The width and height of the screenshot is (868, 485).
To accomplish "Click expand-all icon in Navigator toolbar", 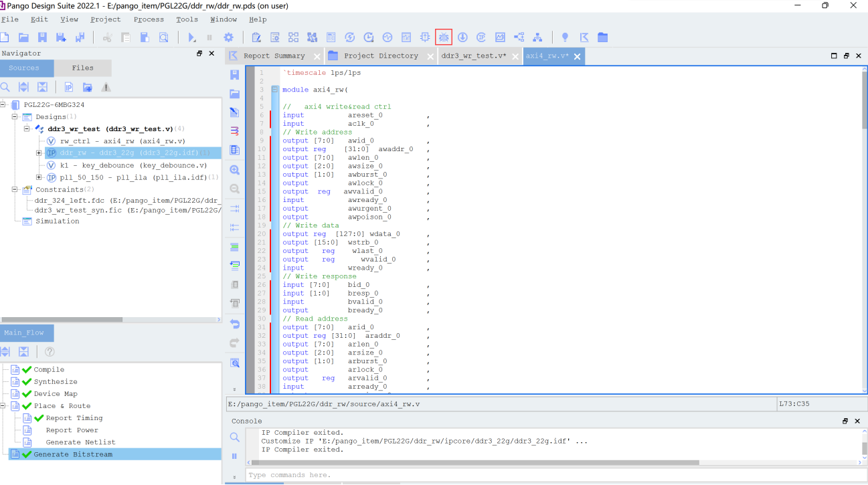I will tap(23, 87).
